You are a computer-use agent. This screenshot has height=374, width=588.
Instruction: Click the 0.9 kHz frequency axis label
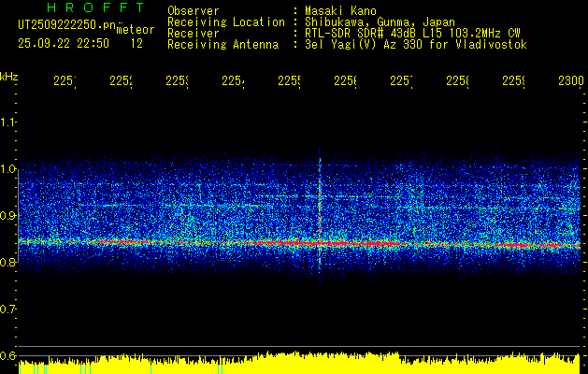coord(8,215)
